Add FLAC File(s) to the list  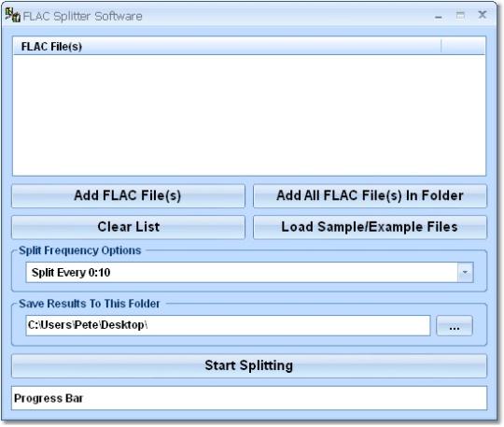(128, 196)
